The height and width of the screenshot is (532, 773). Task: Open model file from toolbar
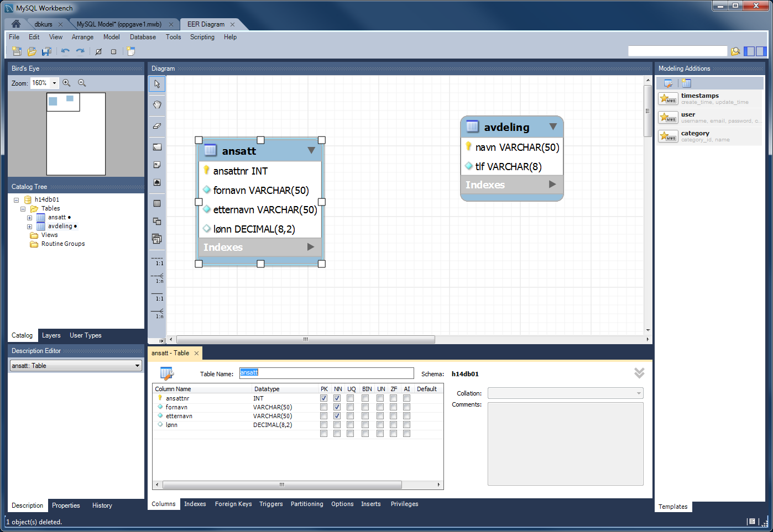tap(32, 51)
